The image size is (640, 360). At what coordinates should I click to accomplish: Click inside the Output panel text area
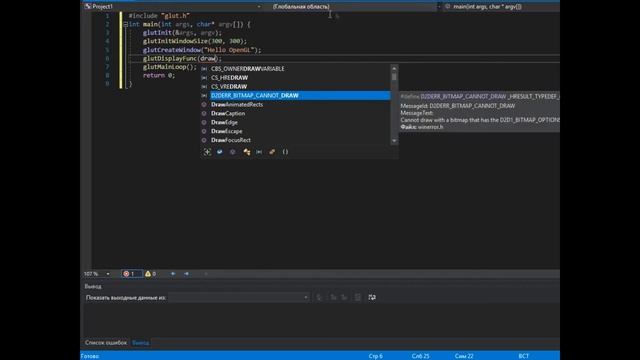(x=320, y=320)
